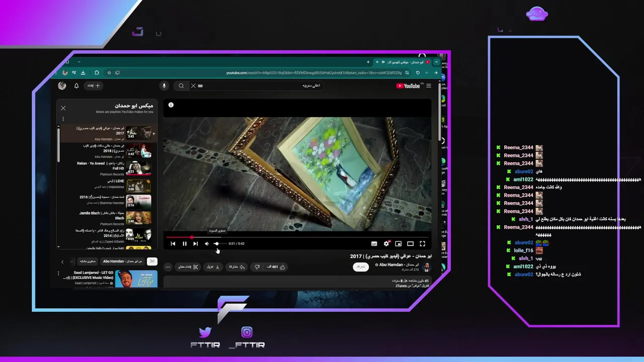Open Saad Lamjarred LET GO thumbnail

tap(136, 279)
